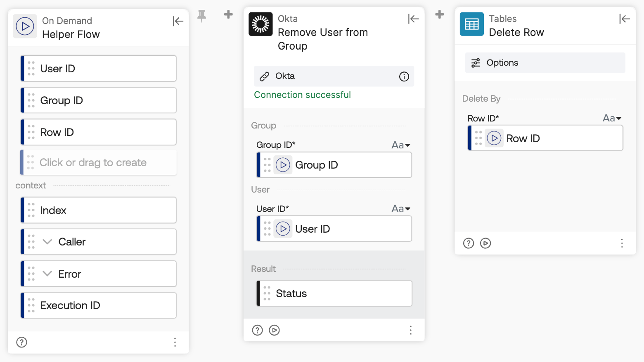This screenshot has width=644, height=362.
Task: Test run the Okta card
Action: click(x=275, y=330)
